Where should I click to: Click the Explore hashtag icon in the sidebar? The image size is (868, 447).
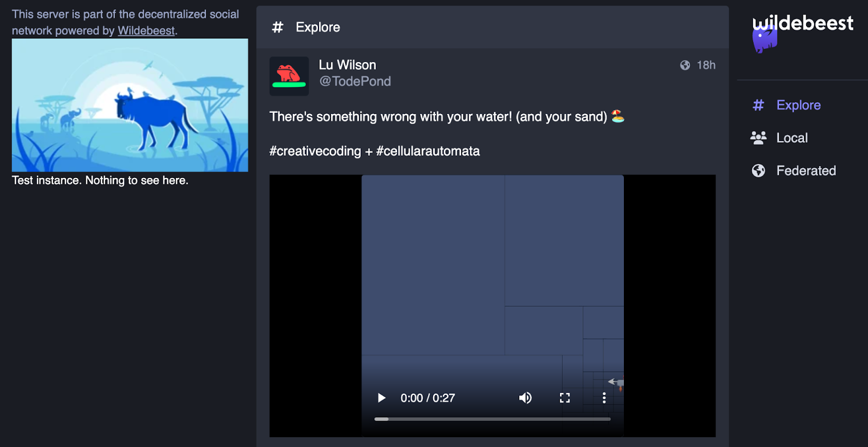[x=758, y=105]
